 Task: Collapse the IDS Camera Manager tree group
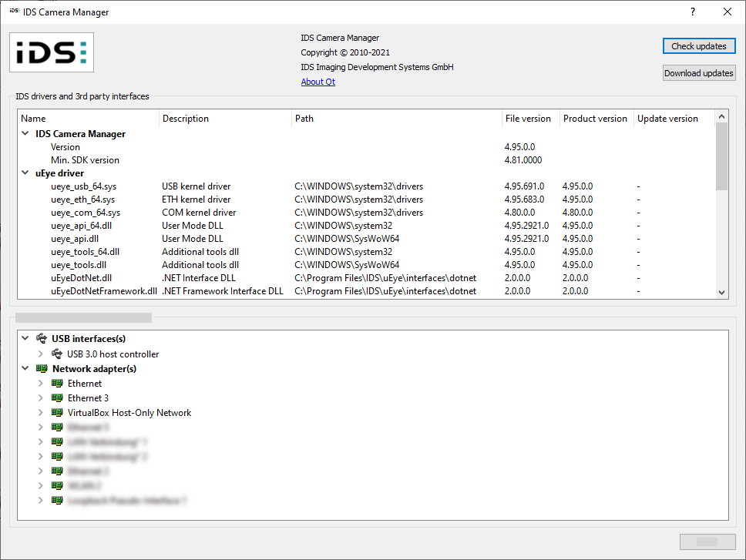pyautogui.click(x=25, y=133)
